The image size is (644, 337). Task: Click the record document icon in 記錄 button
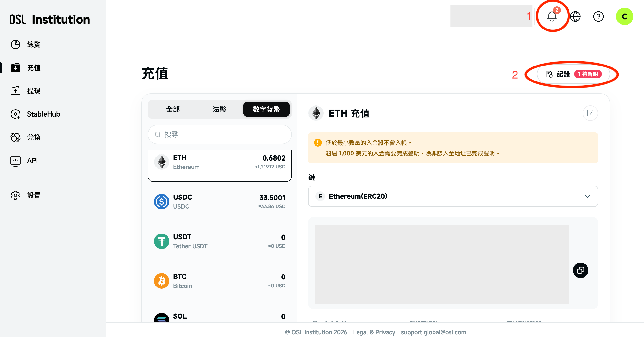point(549,74)
